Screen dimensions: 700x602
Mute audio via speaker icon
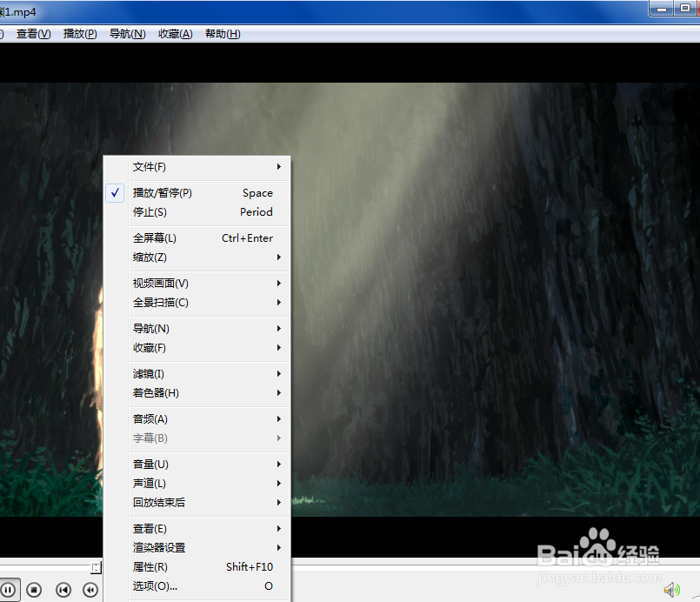[x=671, y=590]
